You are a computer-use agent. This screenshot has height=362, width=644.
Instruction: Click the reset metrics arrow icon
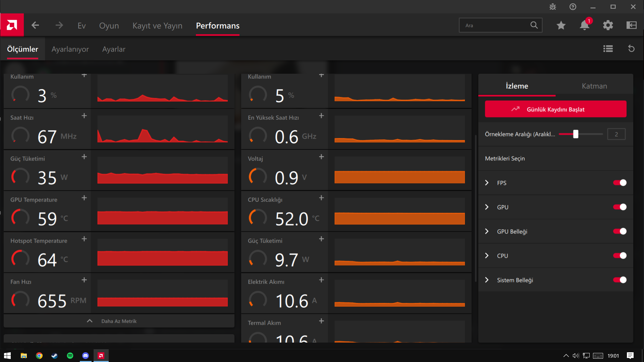(631, 49)
